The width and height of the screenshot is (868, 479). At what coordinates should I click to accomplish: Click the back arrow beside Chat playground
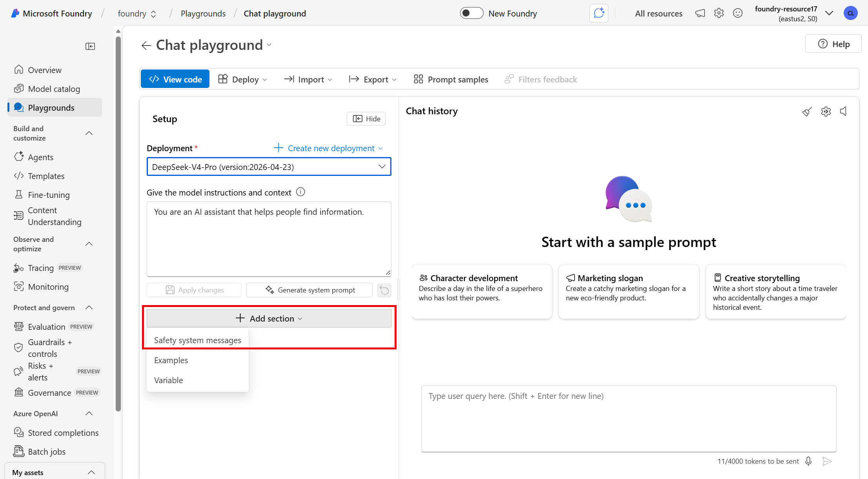(146, 46)
